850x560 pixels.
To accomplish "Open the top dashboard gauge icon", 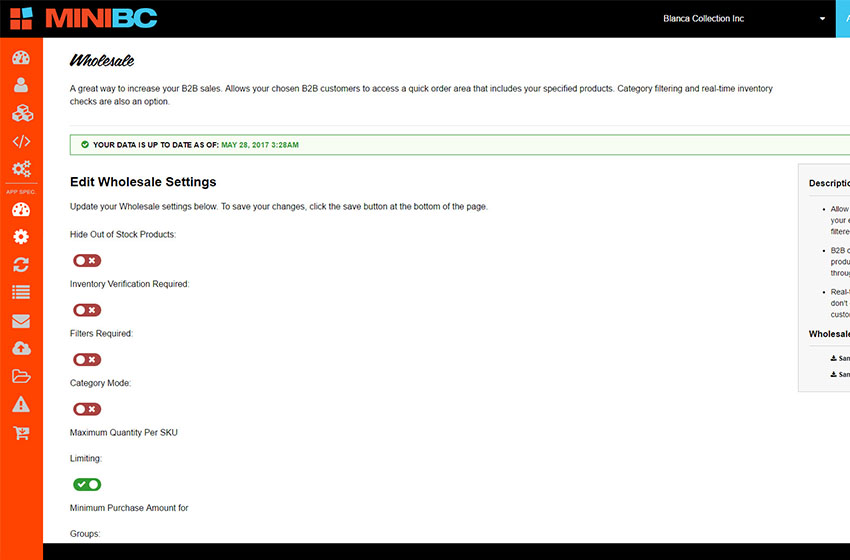I will (x=21, y=57).
